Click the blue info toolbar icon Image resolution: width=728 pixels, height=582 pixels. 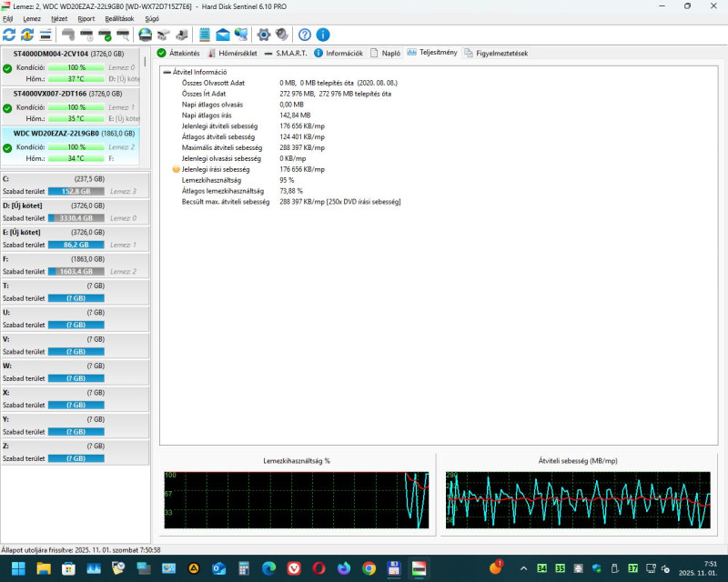(323, 35)
